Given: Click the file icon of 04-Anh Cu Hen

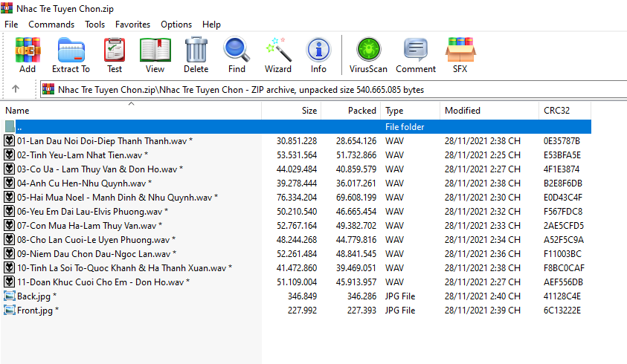Looking at the screenshot, I should [9, 183].
